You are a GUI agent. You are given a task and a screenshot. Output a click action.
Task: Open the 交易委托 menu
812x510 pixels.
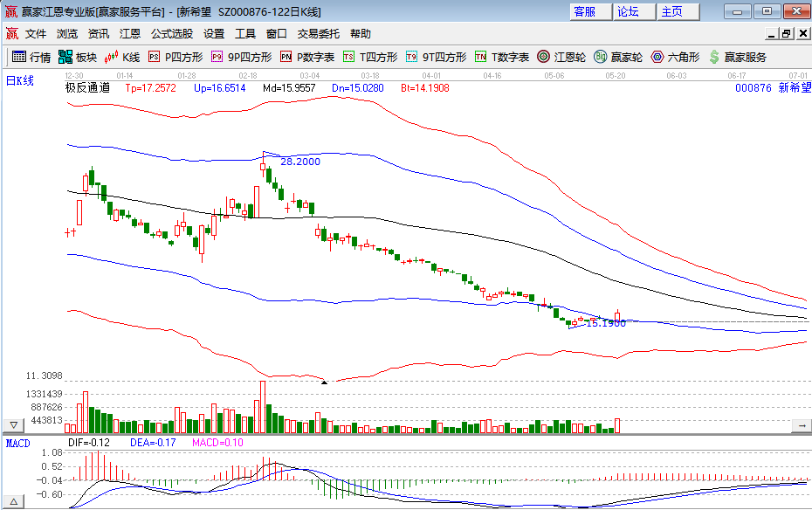coord(319,34)
